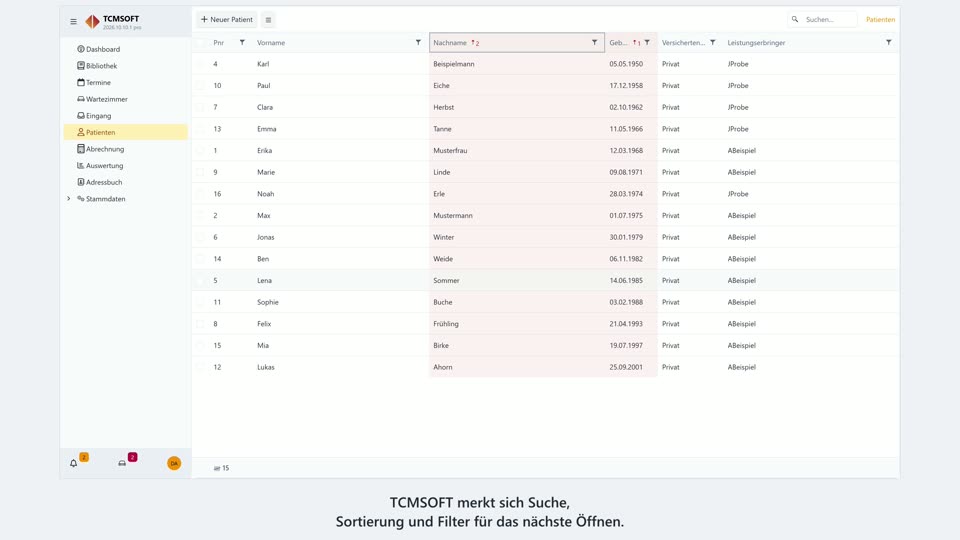Open the Vorname column filter

pyautogui.click(x=418, y=42)
